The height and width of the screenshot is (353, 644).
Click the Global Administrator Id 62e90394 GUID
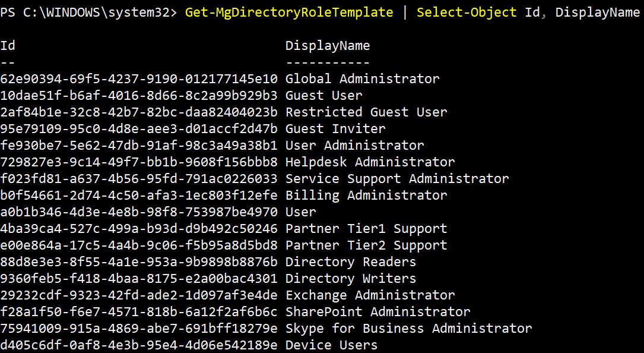pyautogui.click(x=139, y=78)
